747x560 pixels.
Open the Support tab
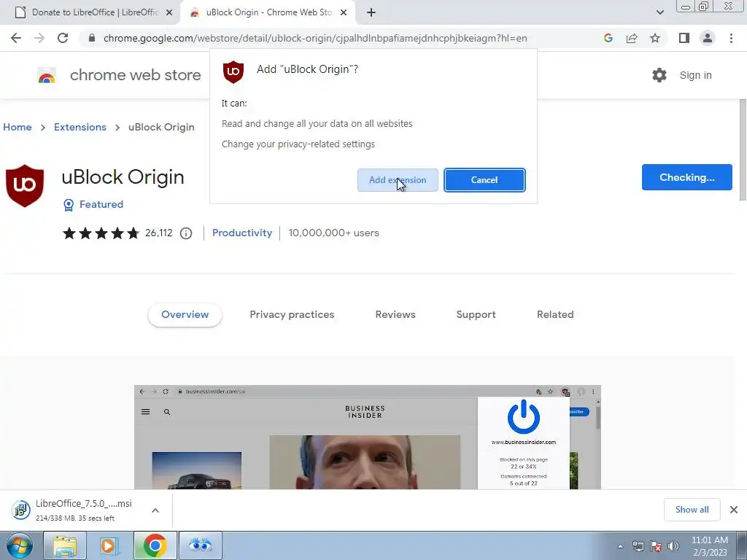[x=476, y=315]
